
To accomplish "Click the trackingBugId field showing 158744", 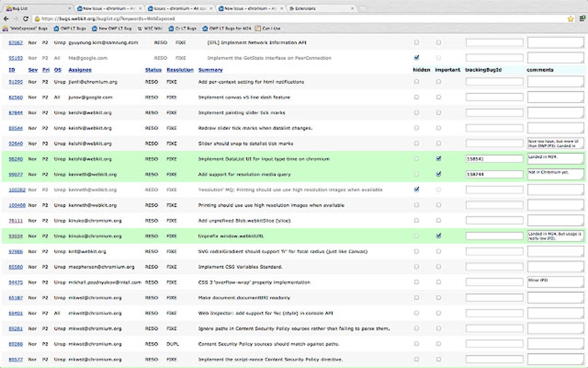I will pyautogui.click(x=494, y=174).
